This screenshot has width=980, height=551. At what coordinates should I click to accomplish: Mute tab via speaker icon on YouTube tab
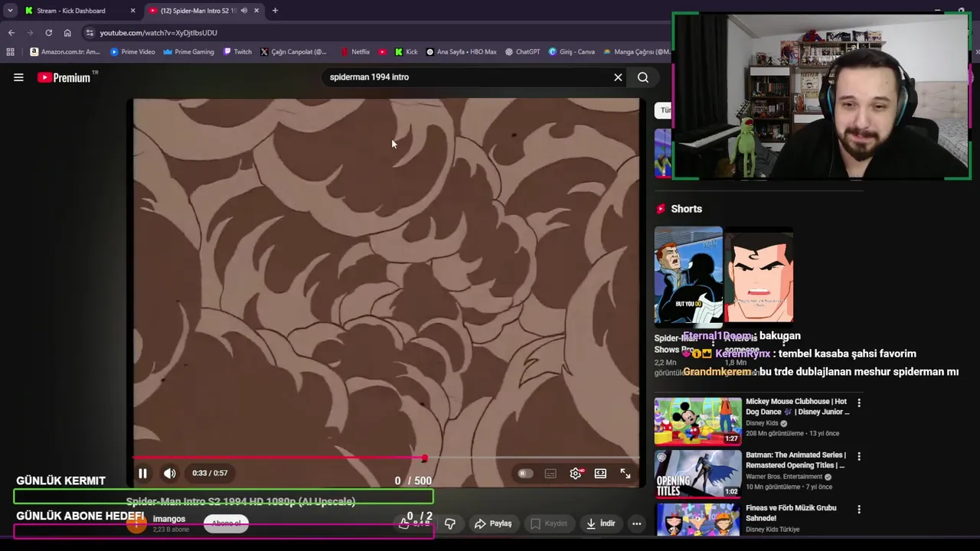click(x=244, y=11)
